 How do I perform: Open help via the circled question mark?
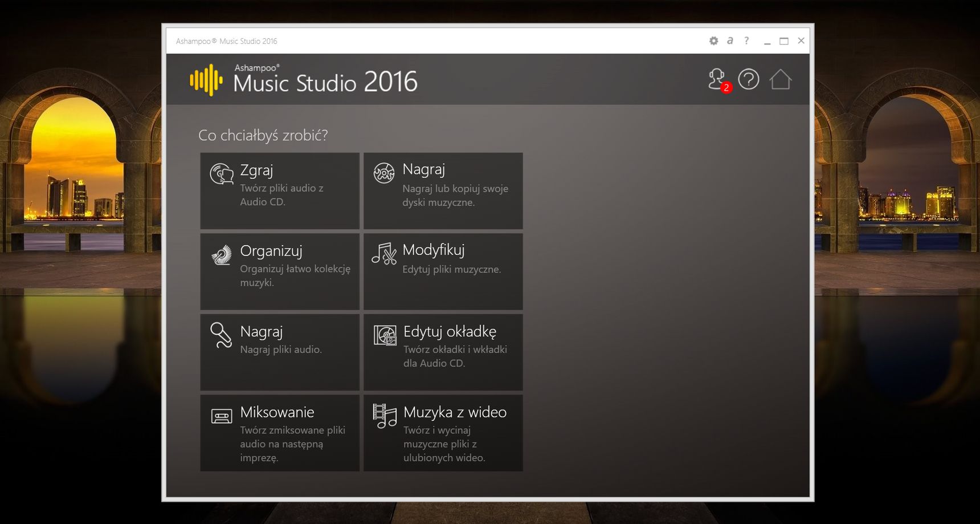tap(749, 79)
